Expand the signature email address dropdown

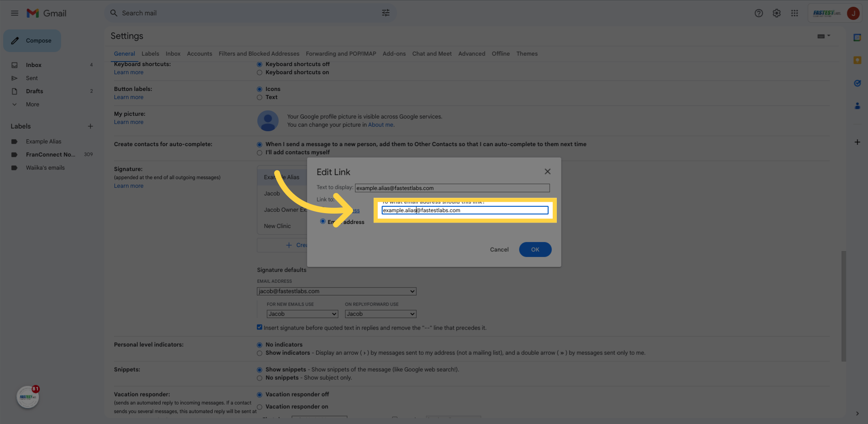point(336,291)
